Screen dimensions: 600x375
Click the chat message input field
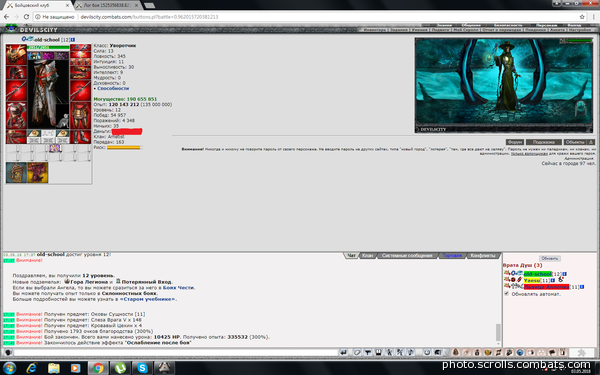(x=176, y=352)
